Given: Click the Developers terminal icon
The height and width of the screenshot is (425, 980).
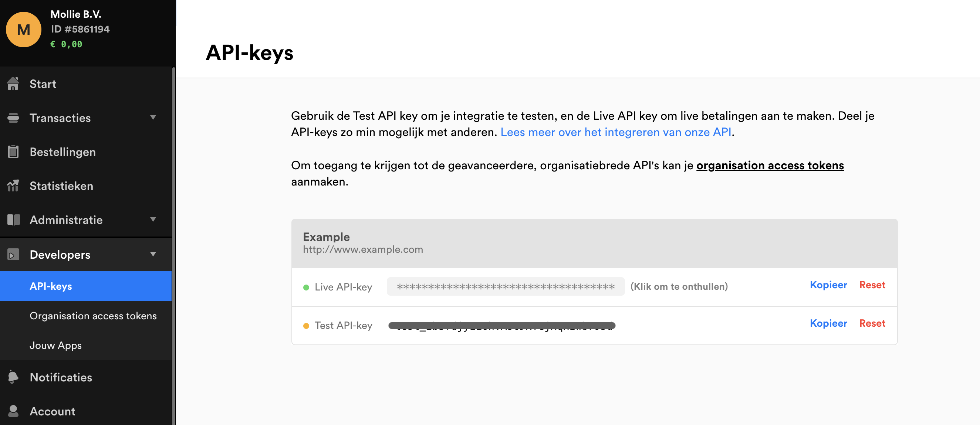Looking at the screenshot, I should point(13,255).
